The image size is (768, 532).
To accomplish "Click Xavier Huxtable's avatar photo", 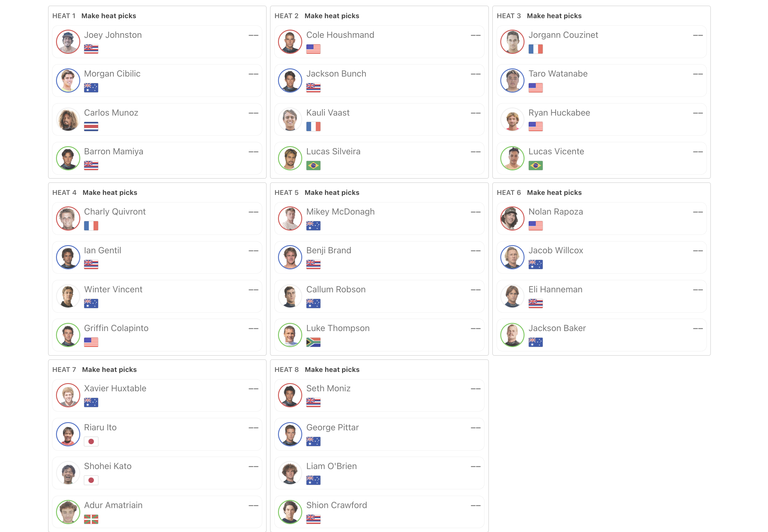I will click(x=68, y=396).
